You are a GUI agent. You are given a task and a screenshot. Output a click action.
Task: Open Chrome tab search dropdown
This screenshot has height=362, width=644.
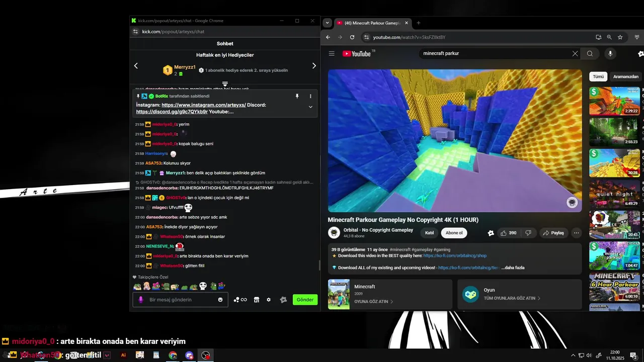pos(328,23)
